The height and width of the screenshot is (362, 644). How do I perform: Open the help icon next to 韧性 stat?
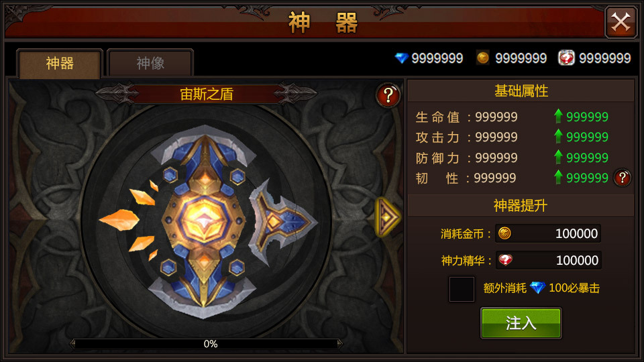click(x=623, y=178)
